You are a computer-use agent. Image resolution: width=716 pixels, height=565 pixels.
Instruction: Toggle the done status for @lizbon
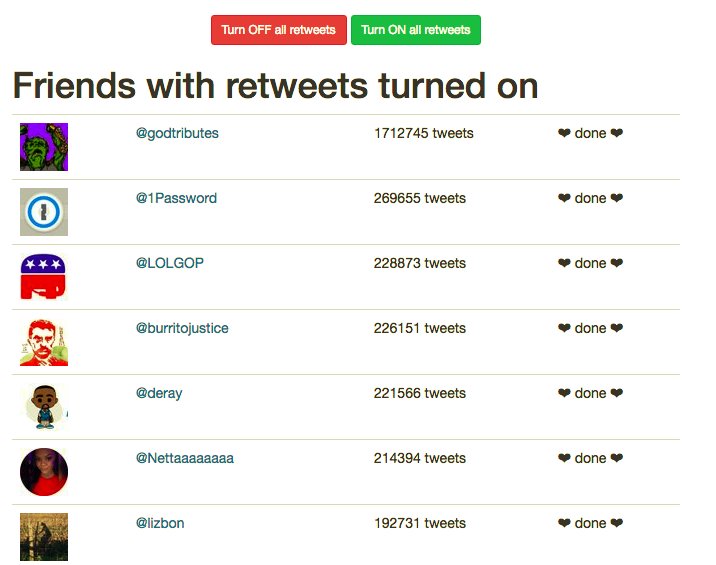[590, 523]
